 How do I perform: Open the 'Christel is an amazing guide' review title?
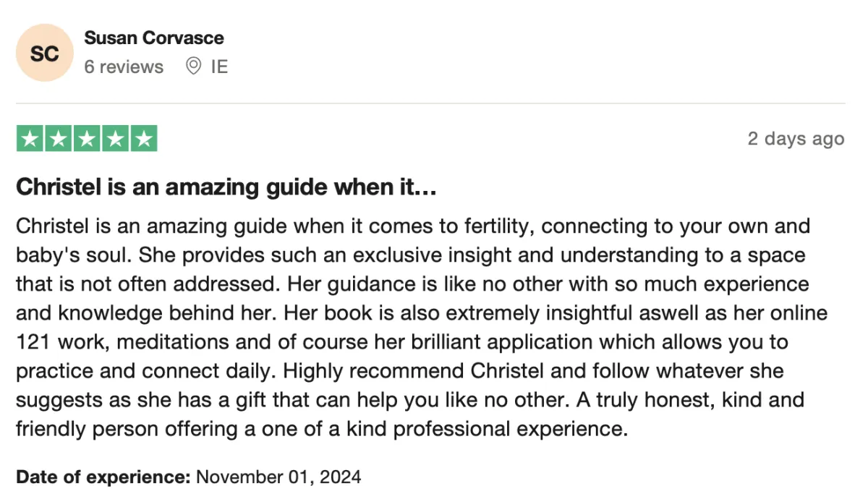[x=226, y=188]
